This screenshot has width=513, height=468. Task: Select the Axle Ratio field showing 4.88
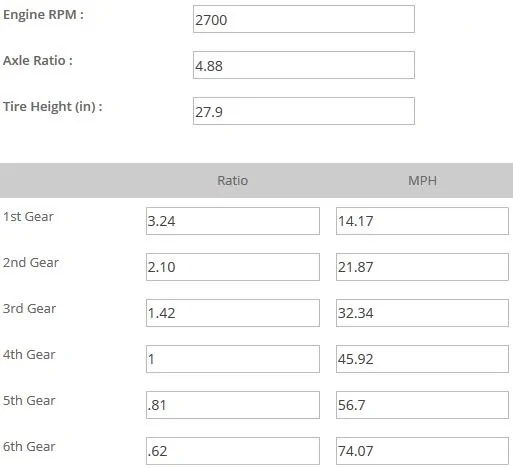[x=304, y=65]
